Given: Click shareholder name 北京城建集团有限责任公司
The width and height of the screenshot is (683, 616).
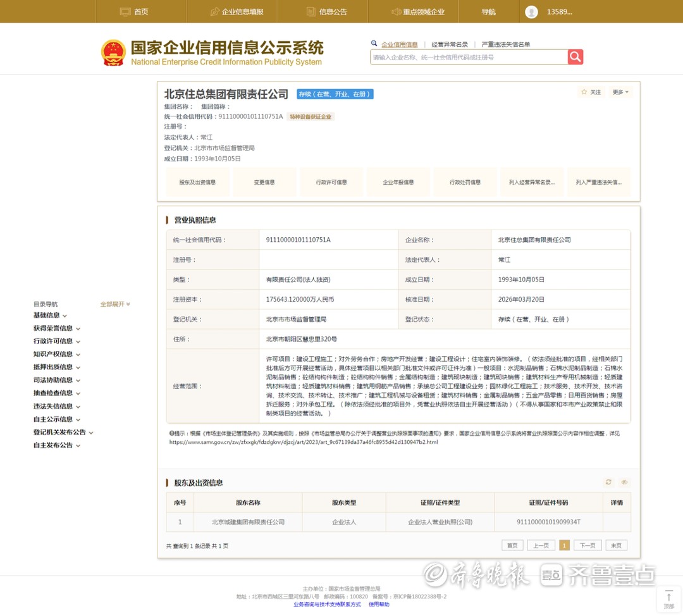Looking at the screenshot, I should click(249, 522).
